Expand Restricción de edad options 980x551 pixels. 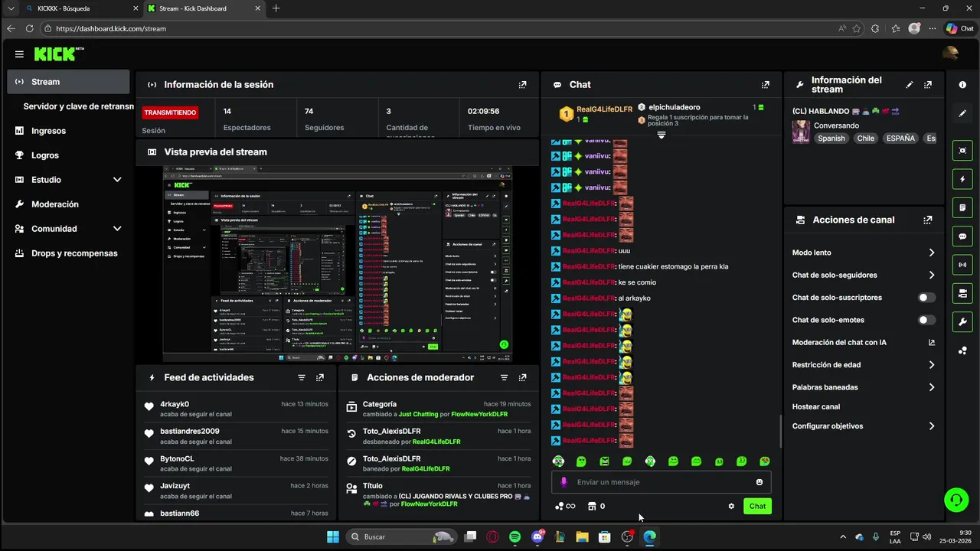click(x=932, y=365)
